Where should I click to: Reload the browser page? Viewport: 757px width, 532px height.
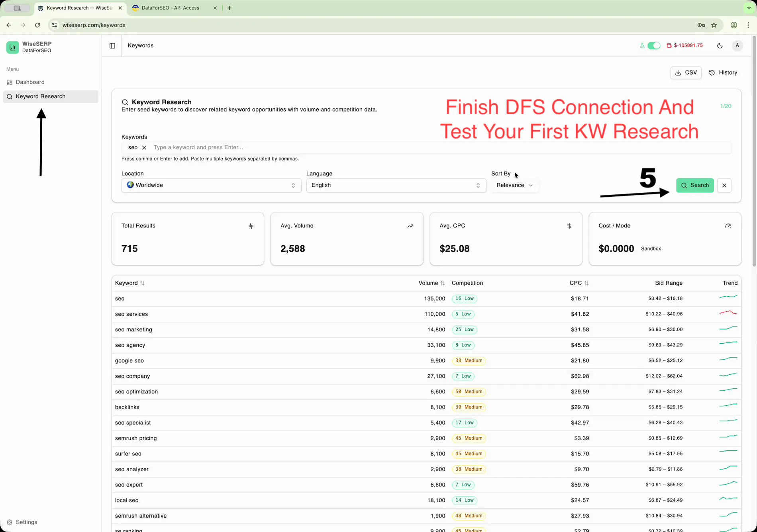(x=37, y=25)
